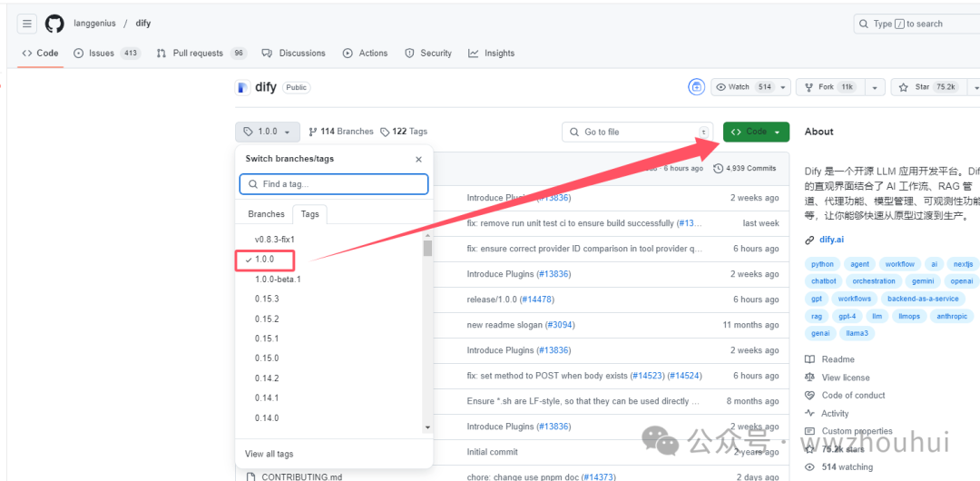Screen dimensions: 980x481
Task: Click the python topic tag
Action: tap(823, 264)
